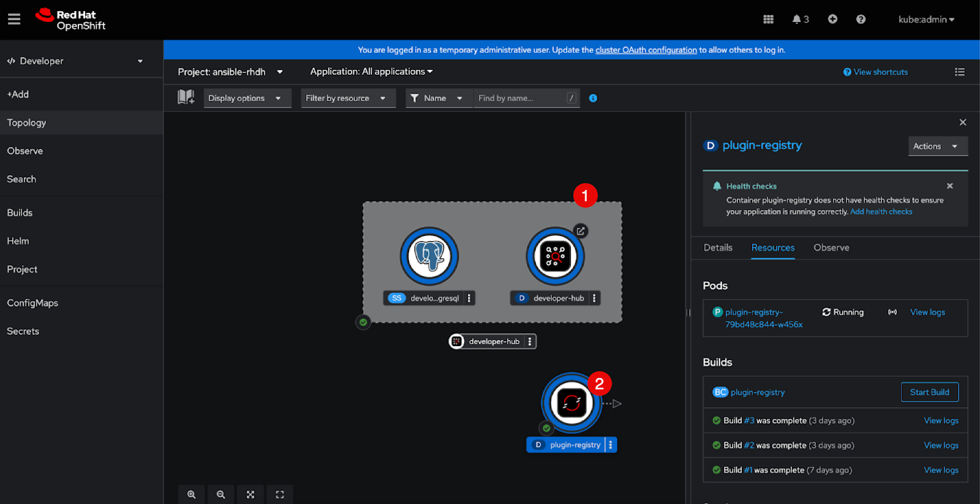Open the plugin-registry pod link

(764, 318)
